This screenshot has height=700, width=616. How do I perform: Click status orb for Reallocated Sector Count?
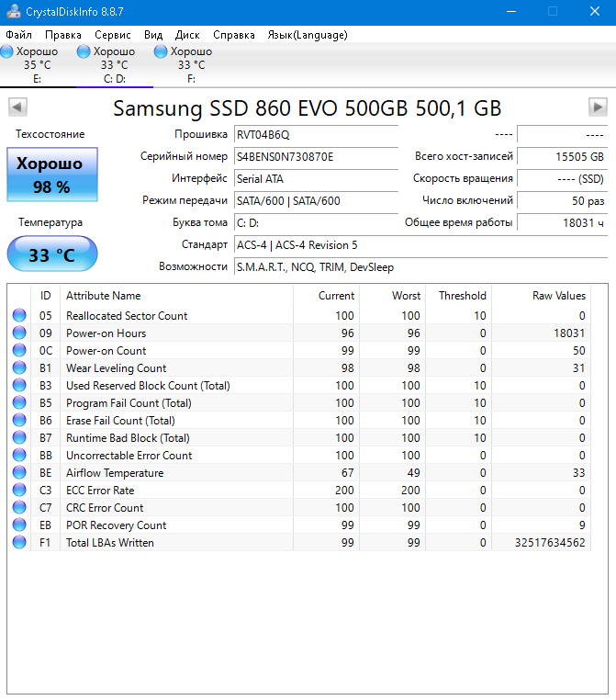tap(19, 316)
